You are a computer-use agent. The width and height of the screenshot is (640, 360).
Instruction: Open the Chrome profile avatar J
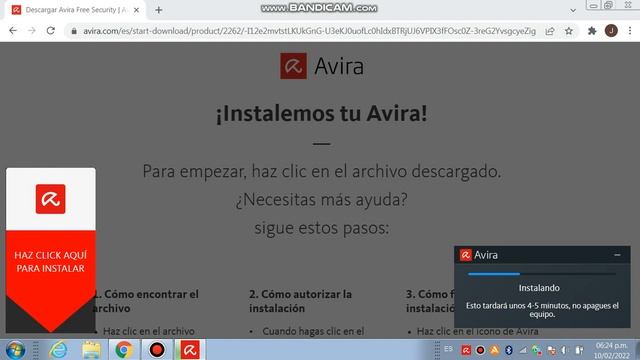tap(611, 31)
